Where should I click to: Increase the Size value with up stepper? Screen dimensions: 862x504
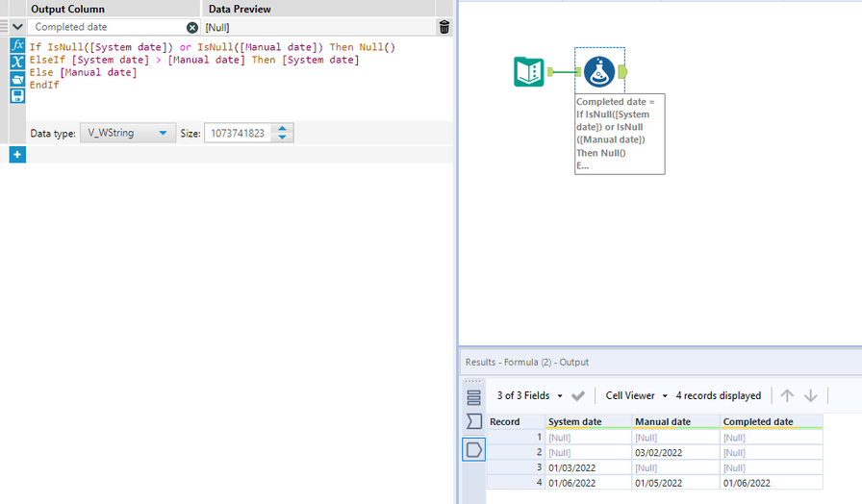point(282,129)
